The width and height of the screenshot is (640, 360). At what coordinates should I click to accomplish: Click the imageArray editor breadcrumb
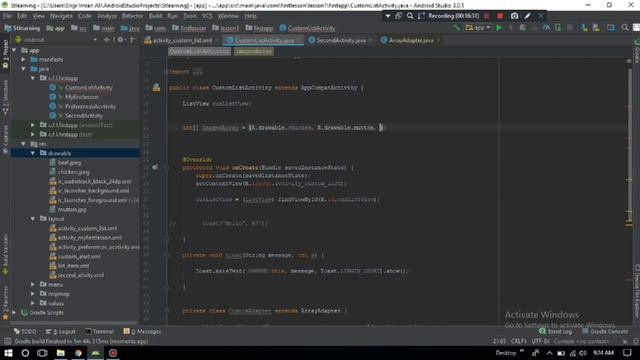(253, 51)
